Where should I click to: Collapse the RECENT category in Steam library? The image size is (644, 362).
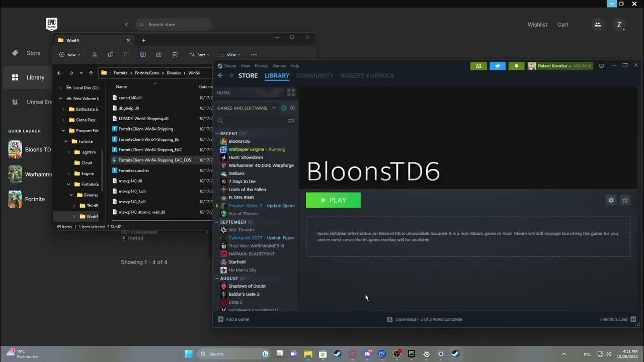pos(217,134)
